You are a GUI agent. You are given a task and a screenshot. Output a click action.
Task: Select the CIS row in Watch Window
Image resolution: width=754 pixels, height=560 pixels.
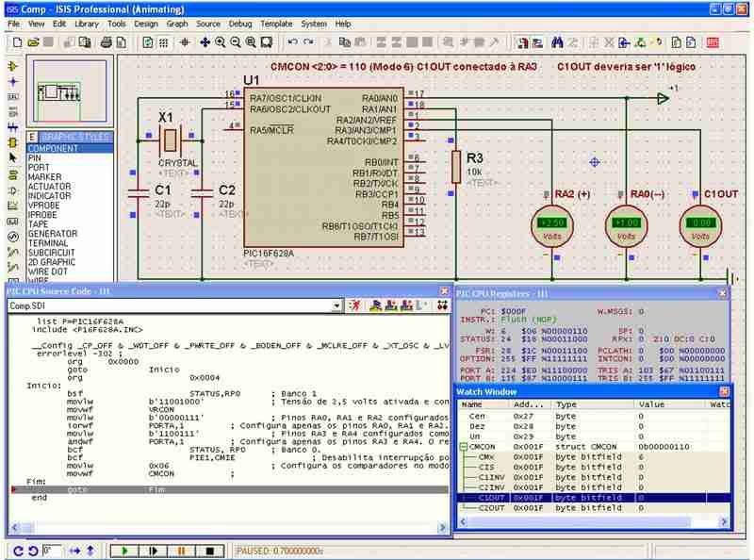pyautogui.click(x=594, y=467)
